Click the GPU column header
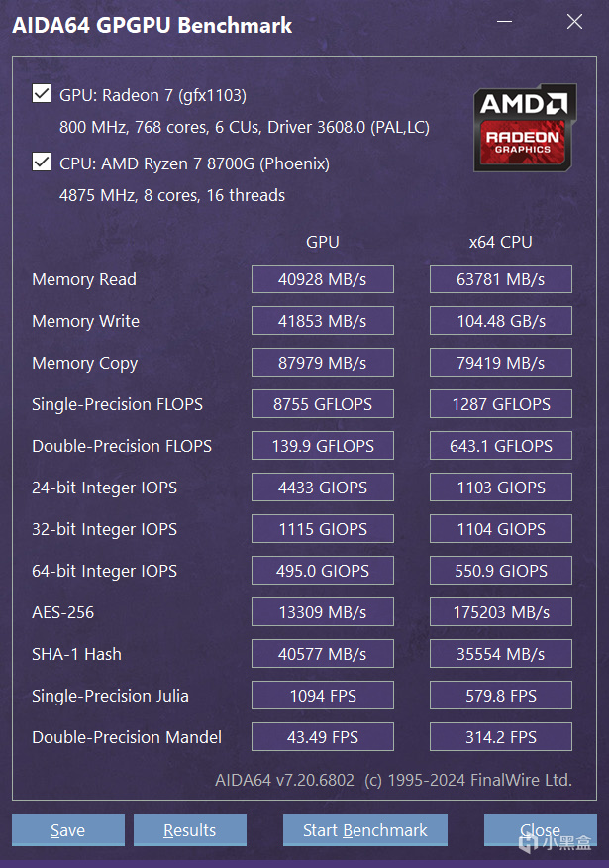Image resolution: width=609 pixels, height=868 pixels. [x=322, y=242]
